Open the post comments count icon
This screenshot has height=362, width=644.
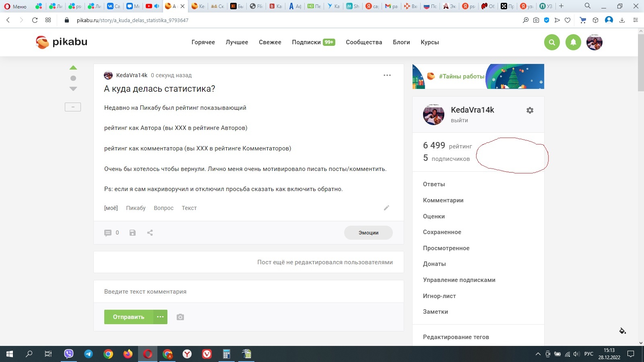[108, 233]
